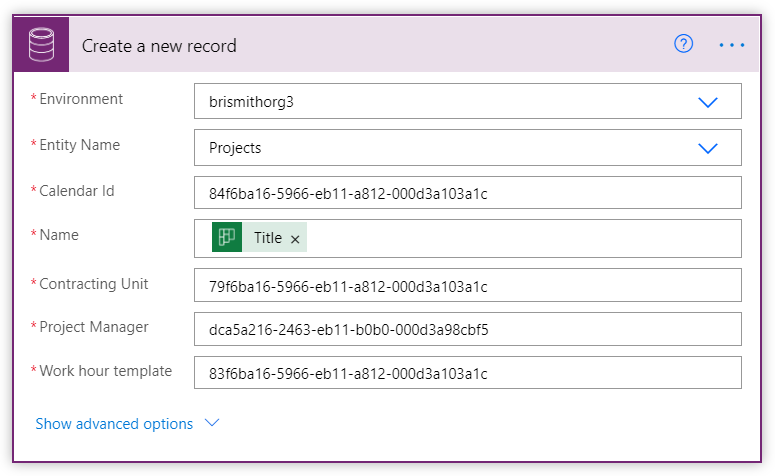Open the Projects entity combo box
775x476 pixels.
[440, 148]
